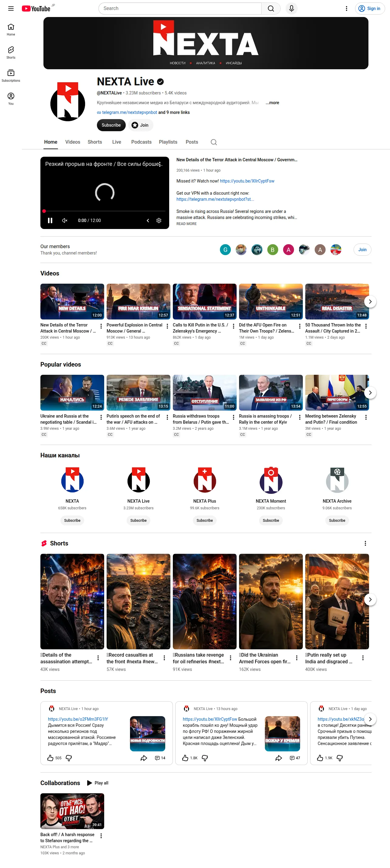Screen dimensions: 390x868
Task: Play all Collaborations videos
Action: point(98,783)
